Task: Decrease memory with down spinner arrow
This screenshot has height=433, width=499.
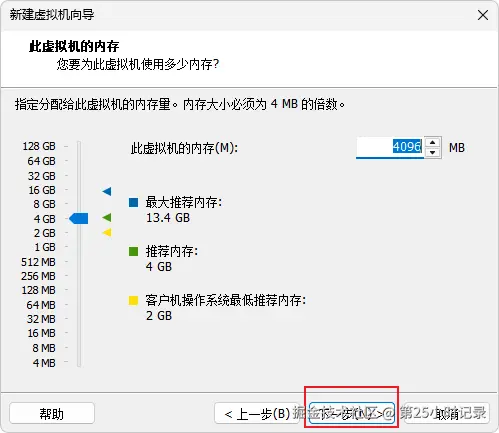Action: [x=432, y=152]
